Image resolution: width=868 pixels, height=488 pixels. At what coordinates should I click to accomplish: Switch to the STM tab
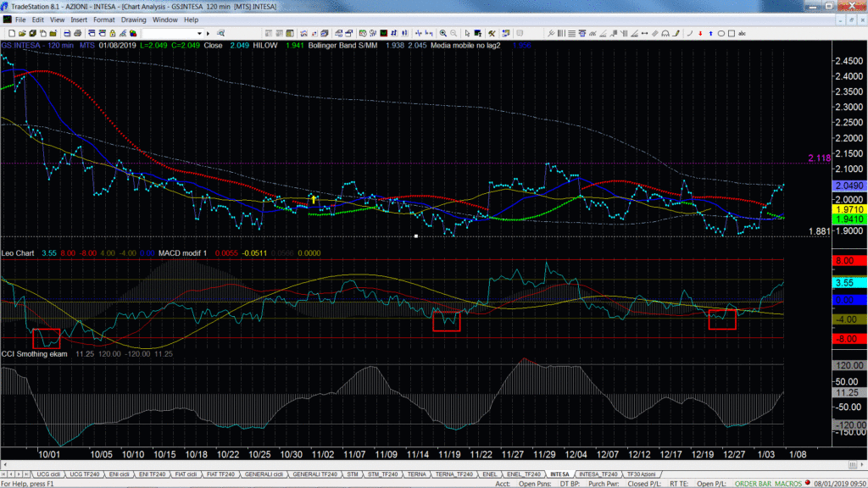(x=352, y=474)
